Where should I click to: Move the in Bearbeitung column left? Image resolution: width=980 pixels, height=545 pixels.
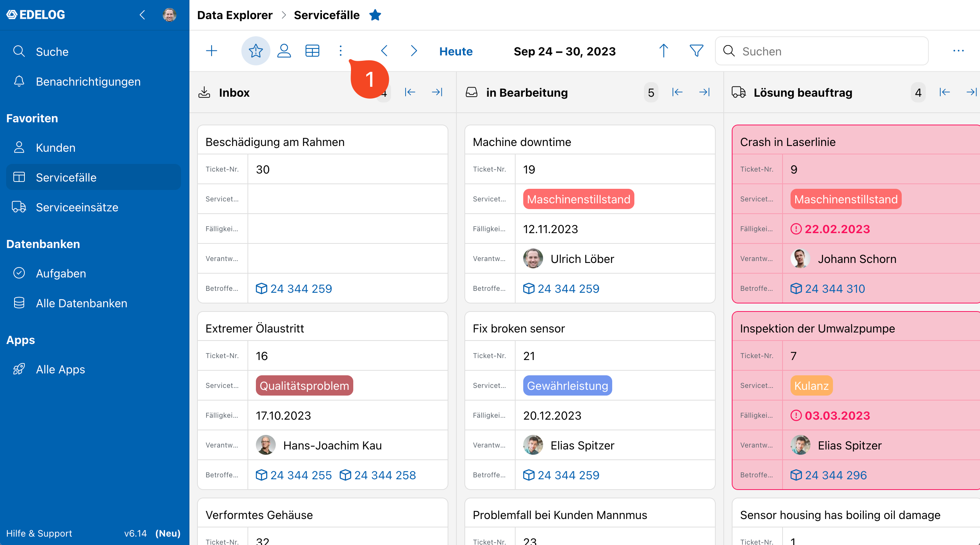point(677,92)
